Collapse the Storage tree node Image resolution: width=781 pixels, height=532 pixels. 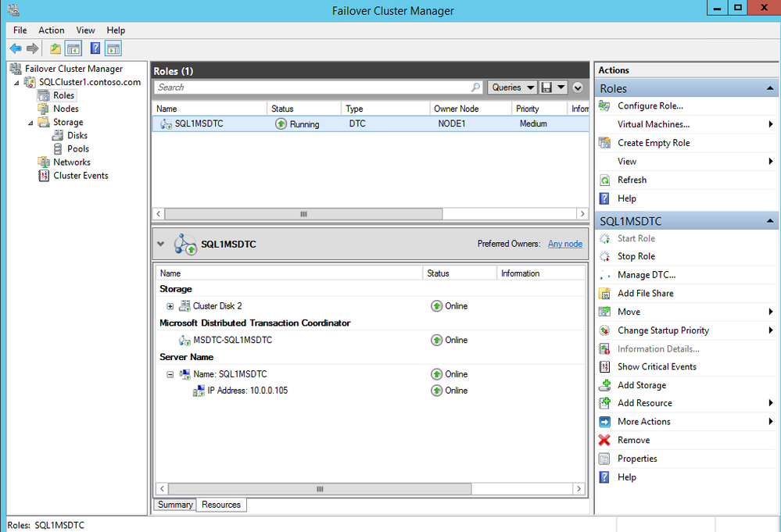[x=30, y=123]
